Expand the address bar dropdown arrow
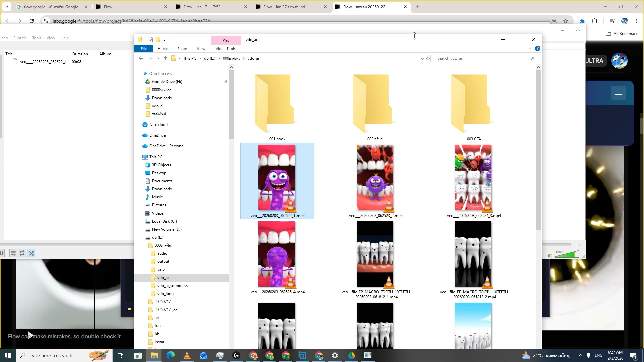The width and height of the screenshot is (644, 362). 422,58
